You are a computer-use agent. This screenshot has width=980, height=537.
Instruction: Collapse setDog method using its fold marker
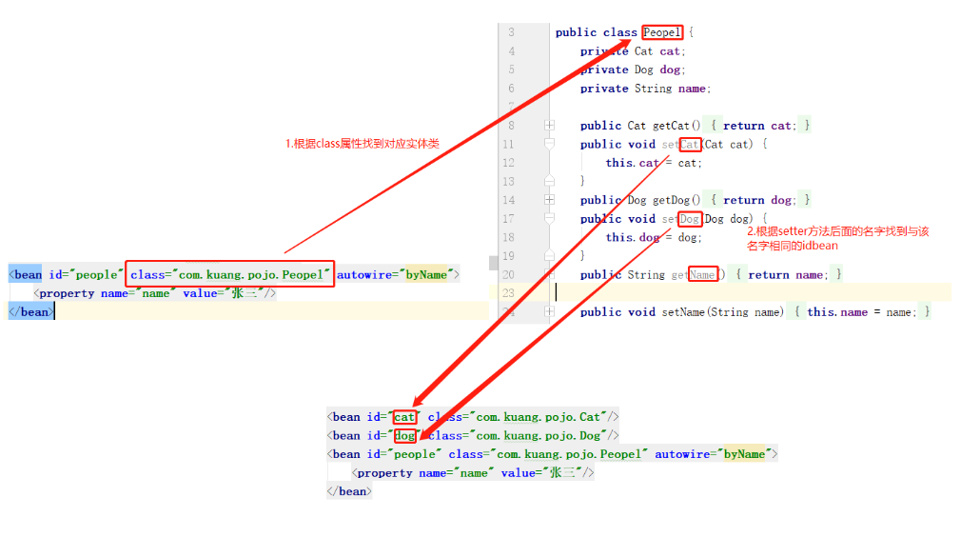[549, 218]
